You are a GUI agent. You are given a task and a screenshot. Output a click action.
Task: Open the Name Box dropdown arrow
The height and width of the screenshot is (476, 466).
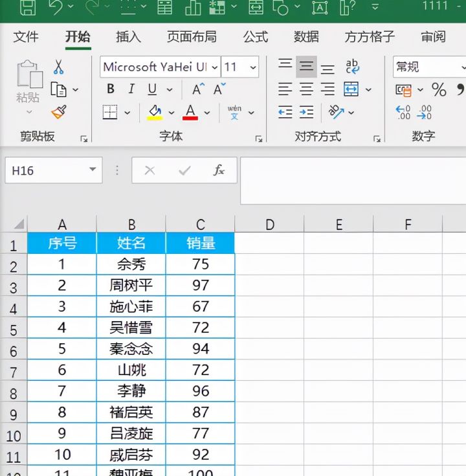pos(93,170)
